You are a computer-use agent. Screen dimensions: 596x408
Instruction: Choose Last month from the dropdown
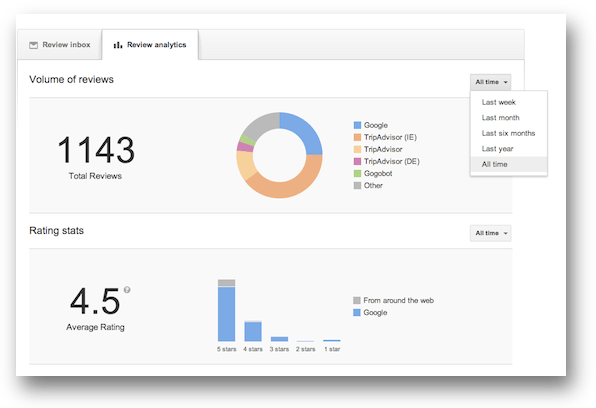[x=509, y=118]
